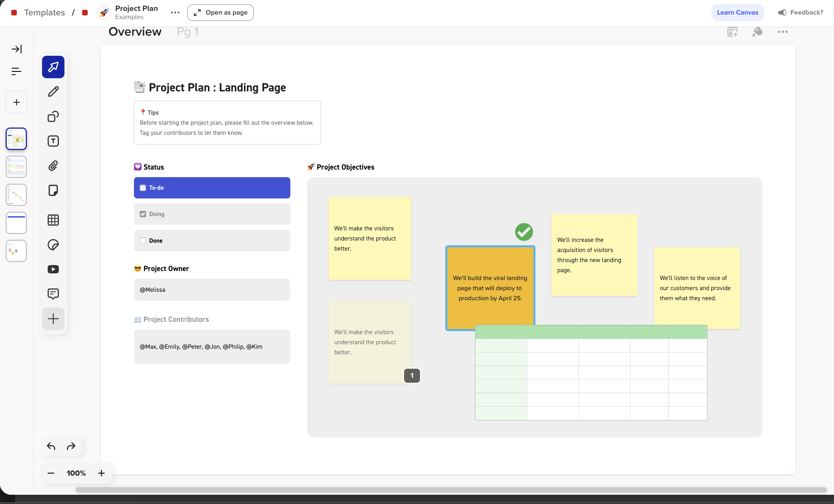Click the Learn Canvas button
This screenshot has height=504, width=834.
pos(737,13)
